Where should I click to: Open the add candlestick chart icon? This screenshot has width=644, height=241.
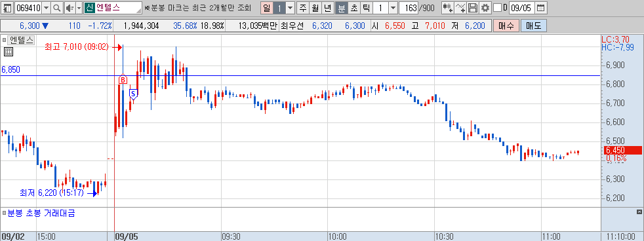[x=447, y=8]
